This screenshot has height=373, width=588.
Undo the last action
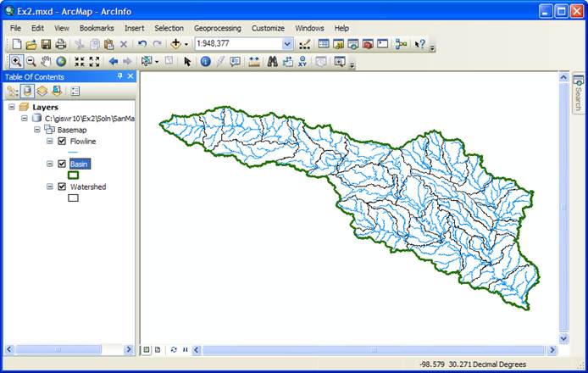(142, 44)
